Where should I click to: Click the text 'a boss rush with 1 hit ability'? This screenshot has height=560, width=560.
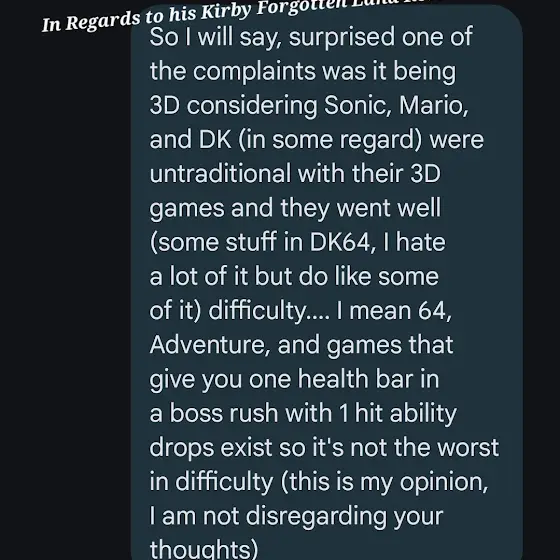pos(303,414)
